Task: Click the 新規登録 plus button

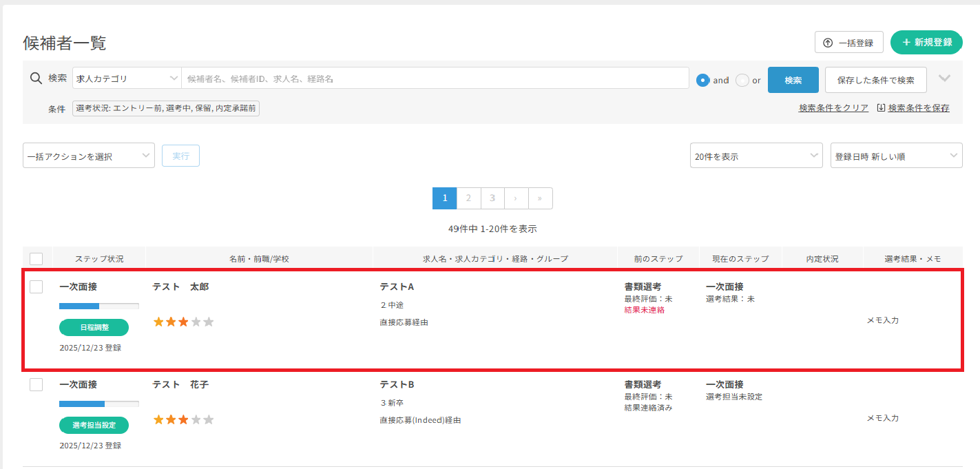Action: [x=926, y=42]
